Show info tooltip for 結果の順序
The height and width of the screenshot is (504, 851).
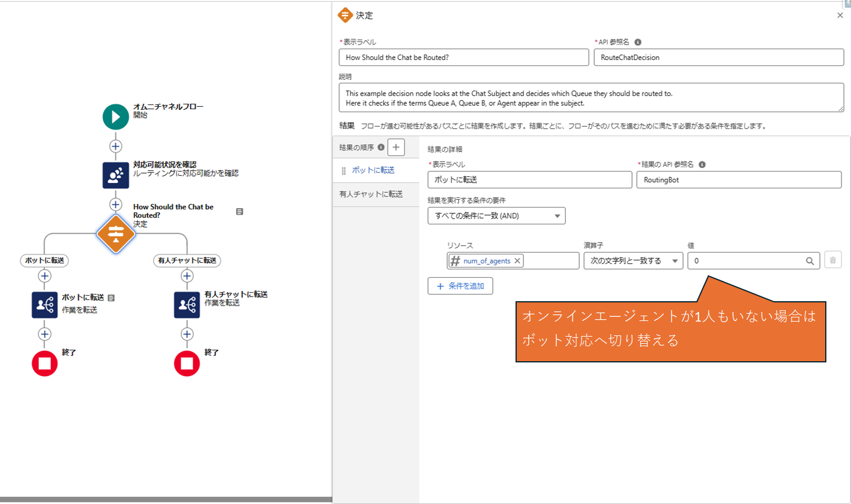(x=381, y=147)
